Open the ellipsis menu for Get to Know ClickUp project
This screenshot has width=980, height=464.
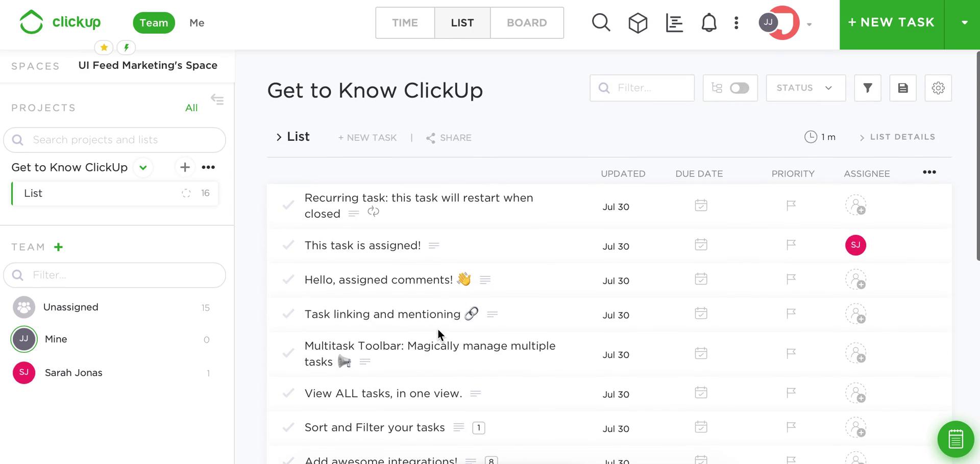(208, 167)
